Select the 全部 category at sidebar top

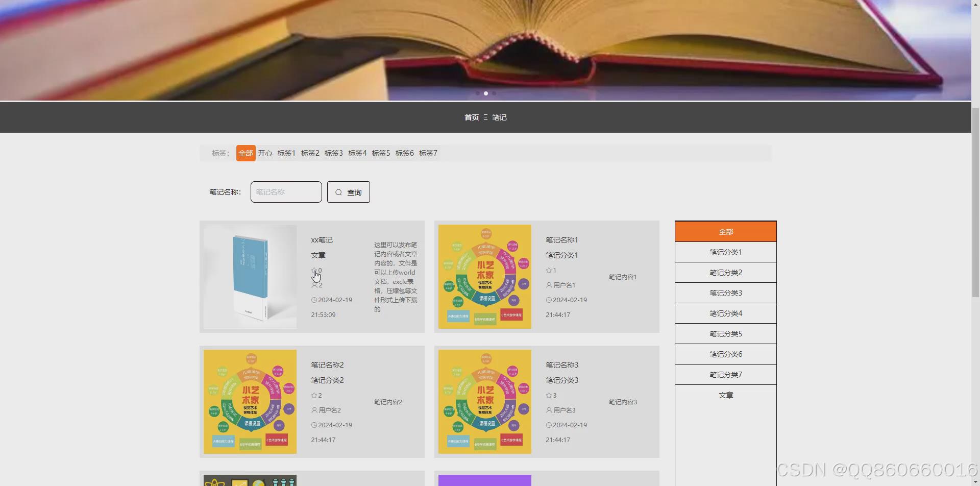(725, 231)
